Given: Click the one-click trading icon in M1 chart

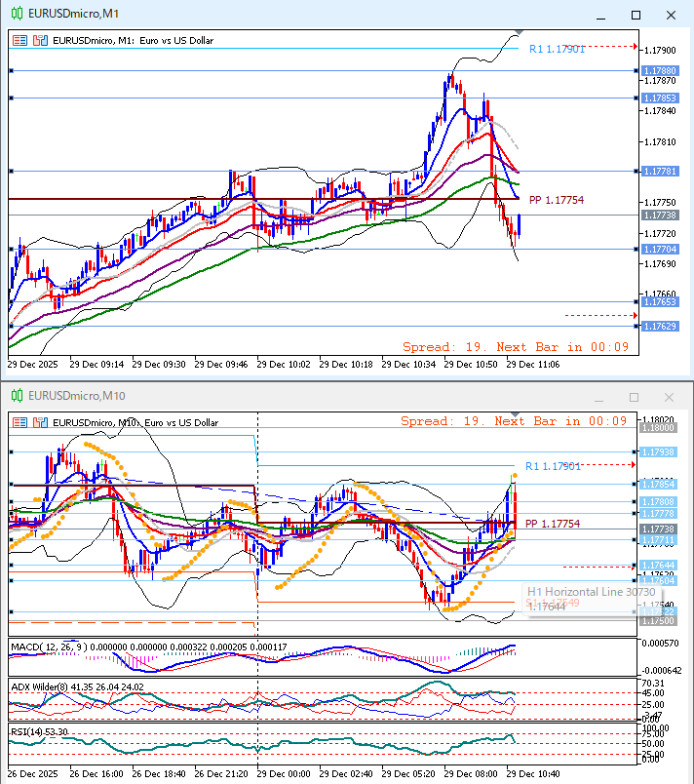Looking at the screenshot, I should tap(40, 41).
